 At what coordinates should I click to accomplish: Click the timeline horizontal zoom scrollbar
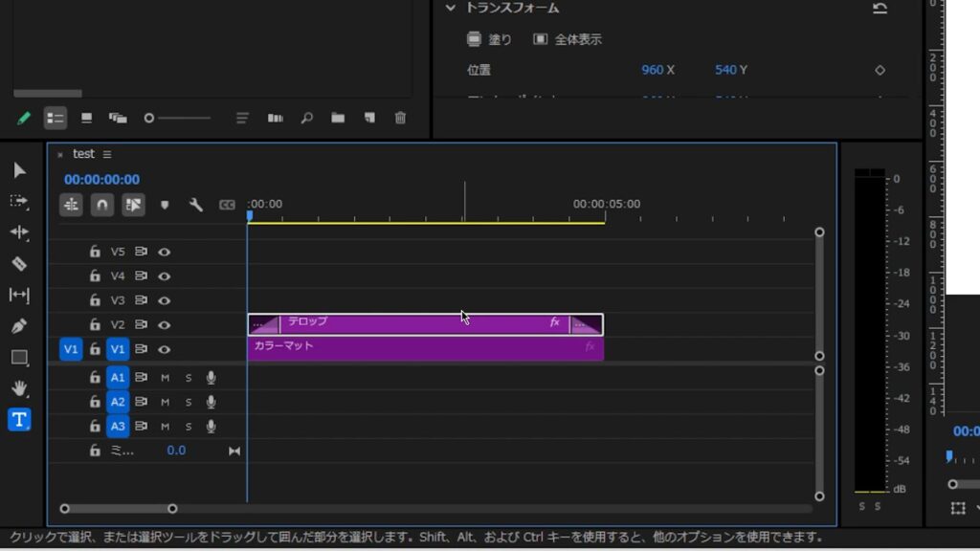point(118,509)
